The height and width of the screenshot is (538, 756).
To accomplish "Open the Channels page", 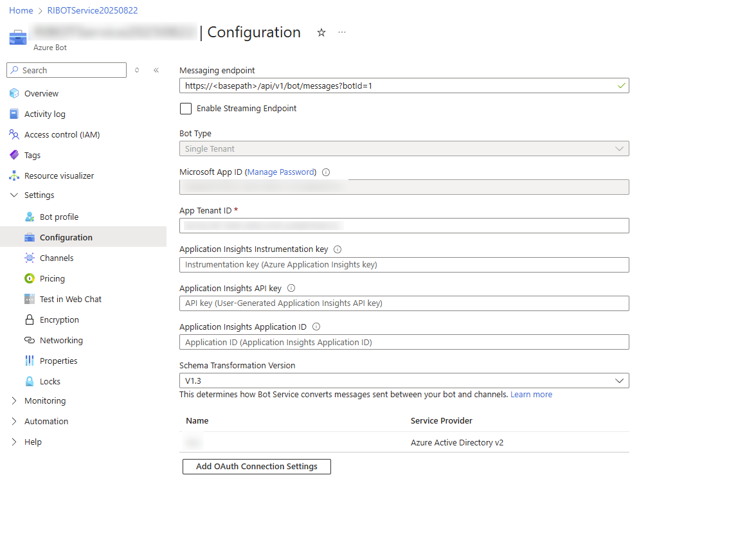I will tap(57, 258).
